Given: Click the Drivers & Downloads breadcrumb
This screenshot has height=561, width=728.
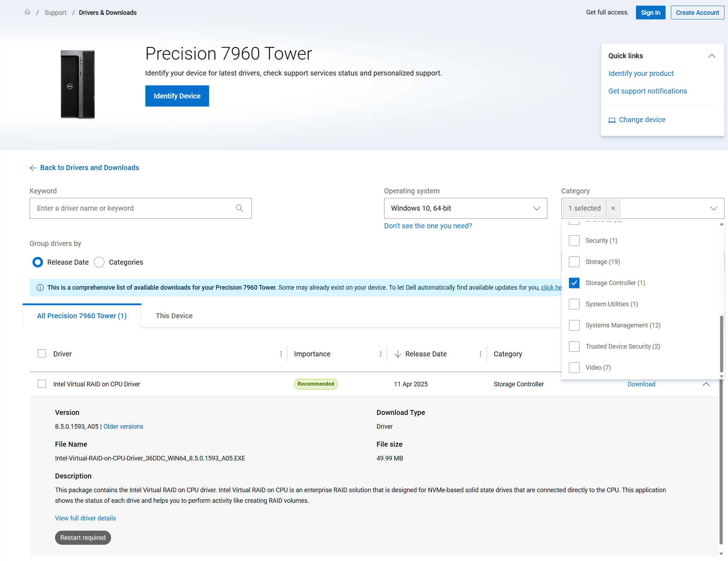Looking at the screenshot, I should 108,13.
